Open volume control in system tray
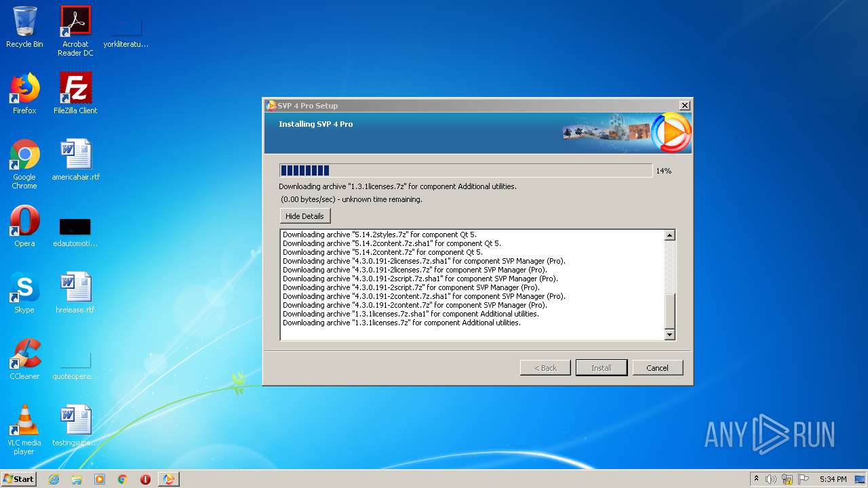868x488 pixels. [x=771, y=479]
